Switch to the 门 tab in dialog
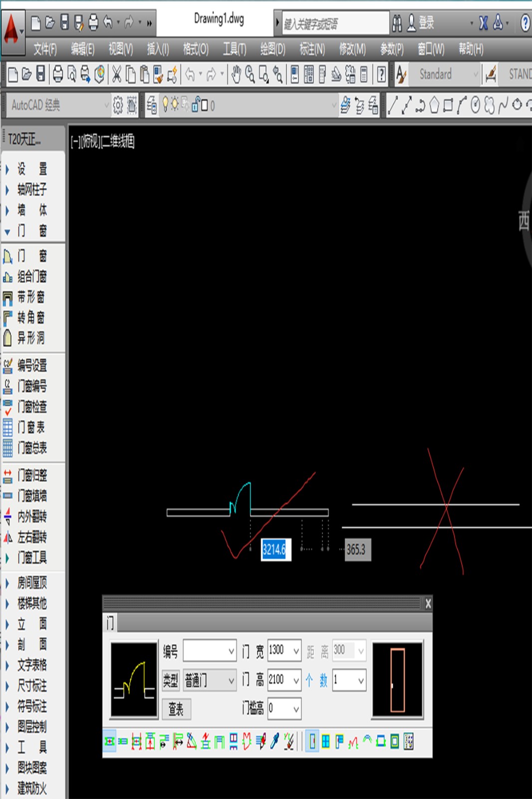This screenshot has height=799, width=532. click(x=110, y=623)
